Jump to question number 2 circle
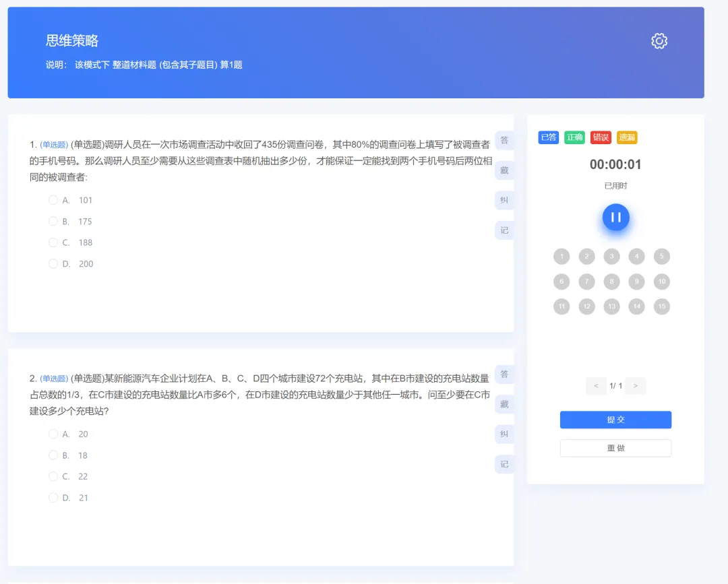The height and width of the screenshot is (584, 728). (586, 256)
